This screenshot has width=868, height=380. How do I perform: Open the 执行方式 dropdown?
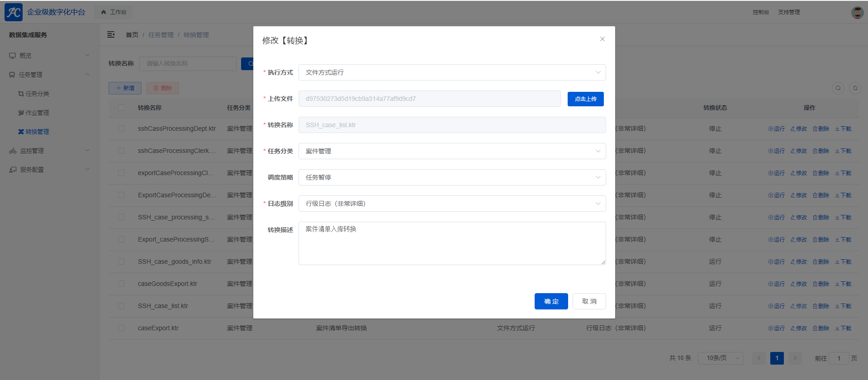tap(452, 72)
